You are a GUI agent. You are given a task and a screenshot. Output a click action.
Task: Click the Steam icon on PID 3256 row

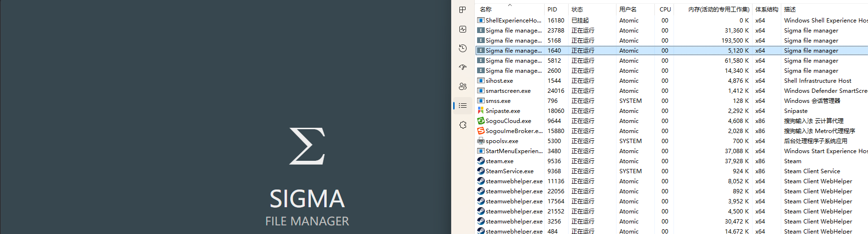click(480, 221)
